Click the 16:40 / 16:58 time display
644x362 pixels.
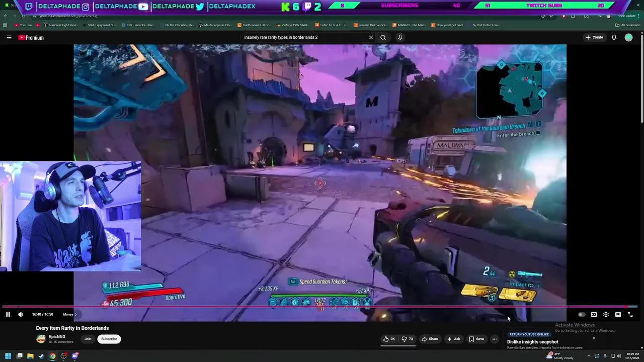(x=42, y=314)
